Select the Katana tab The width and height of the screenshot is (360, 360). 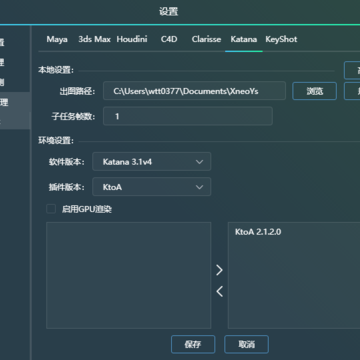[244, 39]
